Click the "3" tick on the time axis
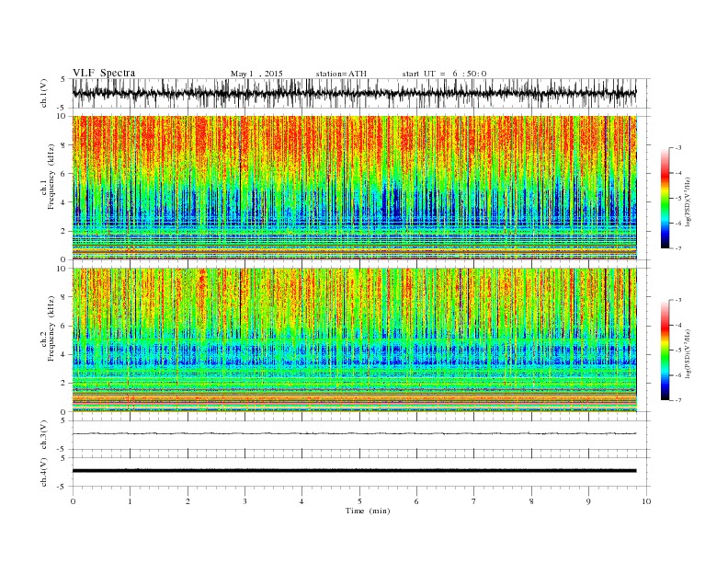Image resolution: width=728 pixels, height=563 pixels. (245, 501)
